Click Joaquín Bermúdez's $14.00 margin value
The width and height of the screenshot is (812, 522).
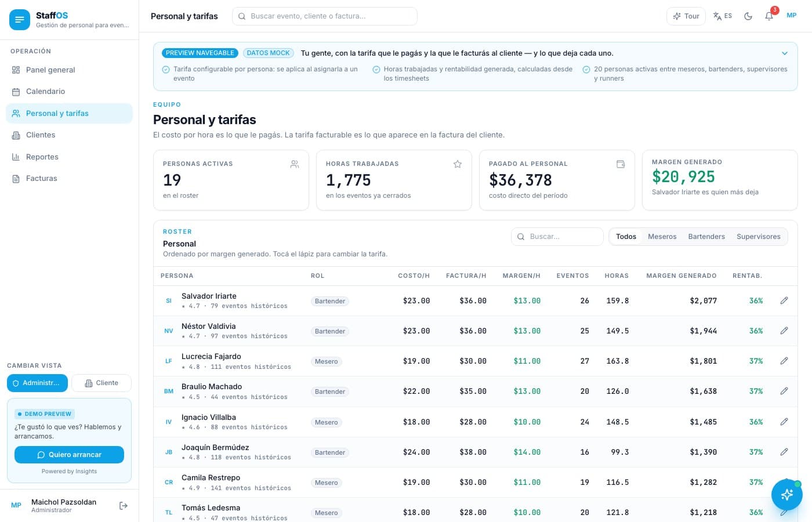pos(527,452)
